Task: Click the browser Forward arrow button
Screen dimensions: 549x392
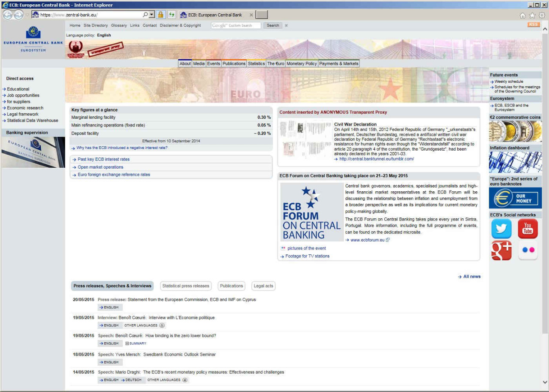Action: coord(18,15)
